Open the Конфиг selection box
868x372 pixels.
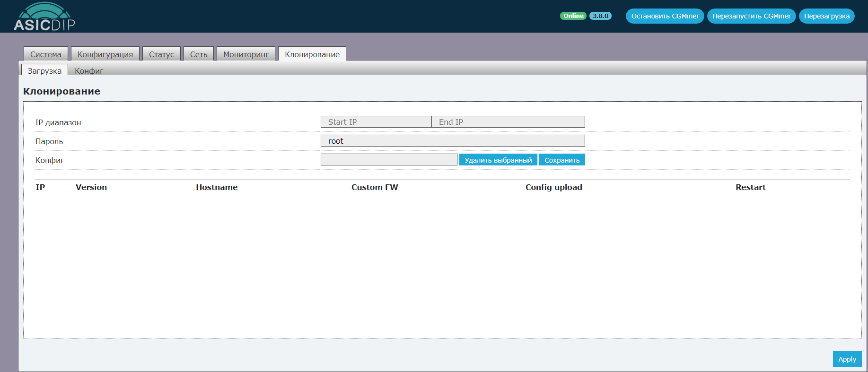[x=389, y=160]
